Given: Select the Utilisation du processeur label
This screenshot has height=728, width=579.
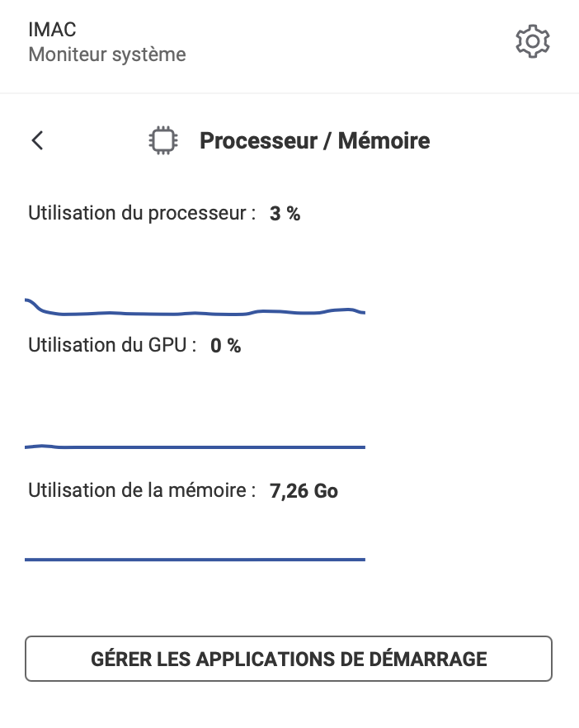Looking at the screenshot, I should pos(142,213).
